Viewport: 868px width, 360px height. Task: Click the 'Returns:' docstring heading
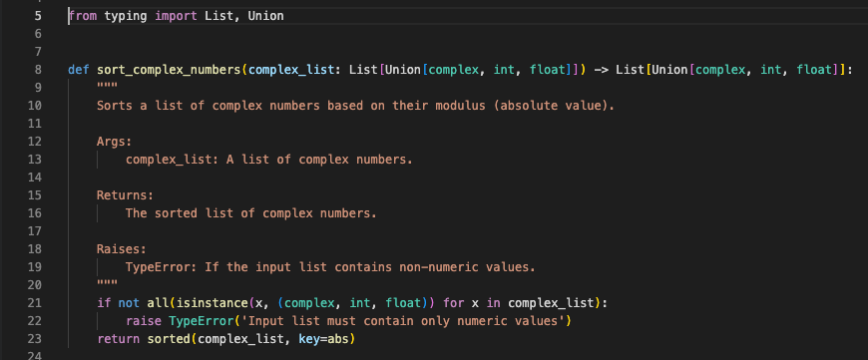pyautogui.click(x=125, y=195)
